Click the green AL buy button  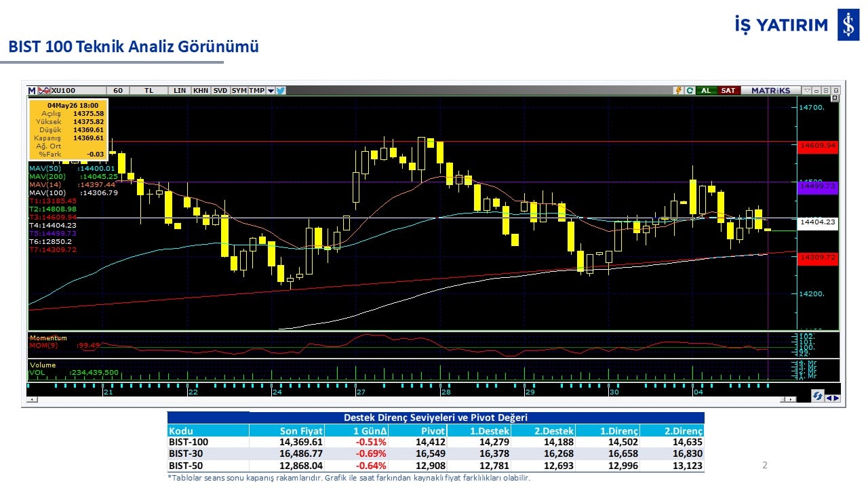point(707,90)
